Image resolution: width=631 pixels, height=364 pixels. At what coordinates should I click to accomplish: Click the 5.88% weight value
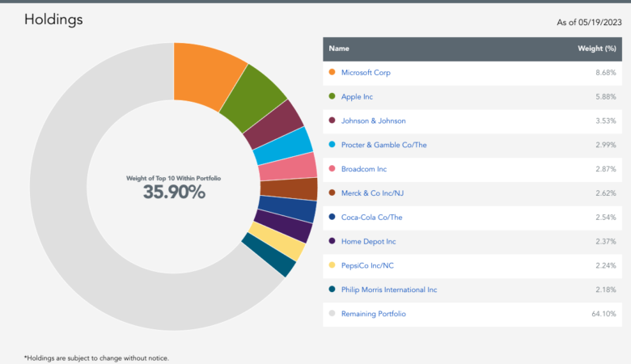pos(606,97)
